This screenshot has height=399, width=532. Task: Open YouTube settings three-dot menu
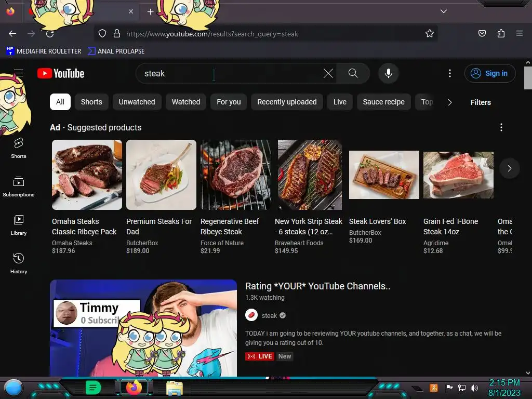tap(450, 73)
